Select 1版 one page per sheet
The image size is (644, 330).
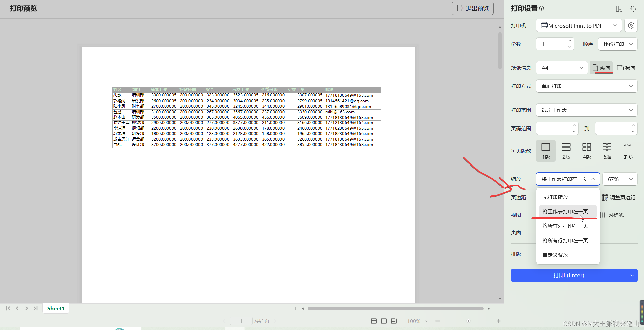(x=546, y=151)
